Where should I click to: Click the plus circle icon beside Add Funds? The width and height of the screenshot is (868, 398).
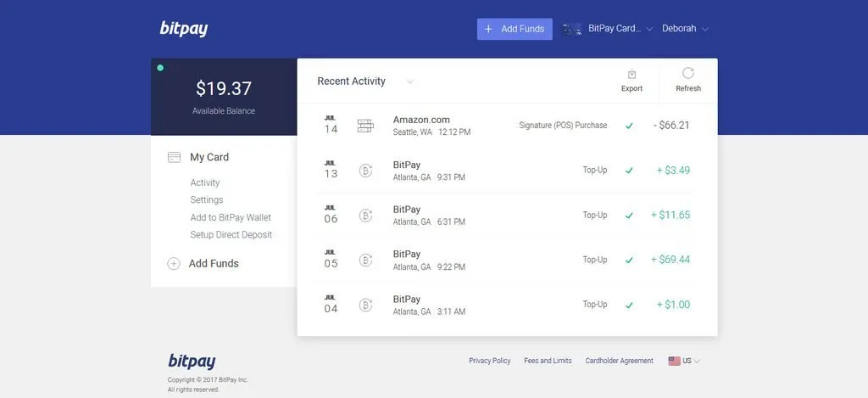[x=174, y=264]
